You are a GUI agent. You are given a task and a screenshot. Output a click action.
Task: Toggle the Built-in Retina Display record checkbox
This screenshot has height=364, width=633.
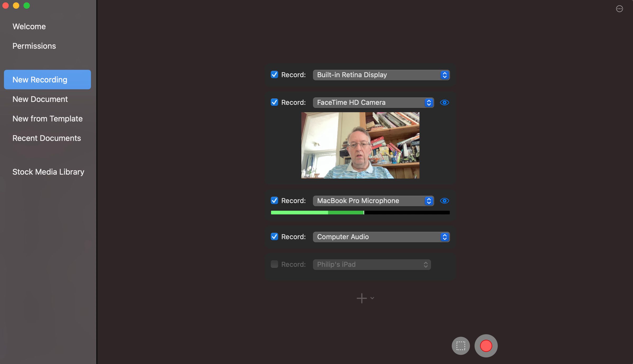point(274,75)
